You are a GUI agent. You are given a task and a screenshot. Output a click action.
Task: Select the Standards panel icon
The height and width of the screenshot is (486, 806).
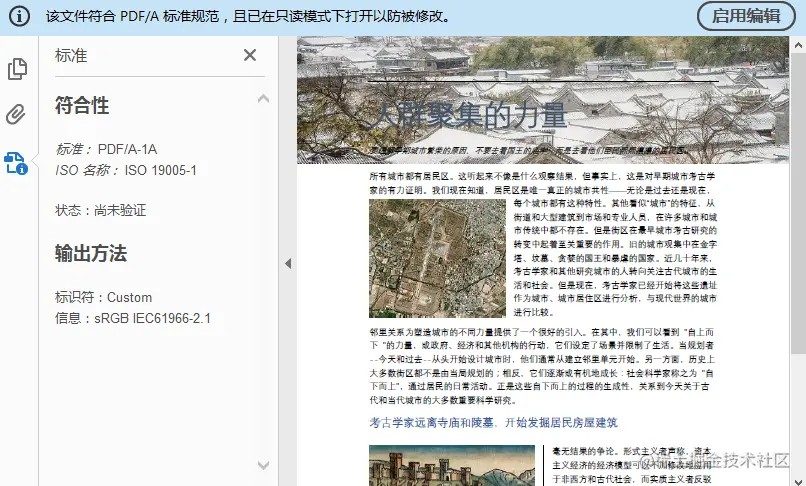(x=16, y=163)
